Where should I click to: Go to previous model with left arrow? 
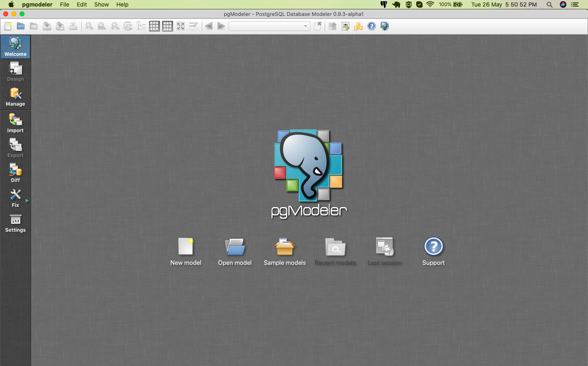pyautogui.click(x=209, y=27)
